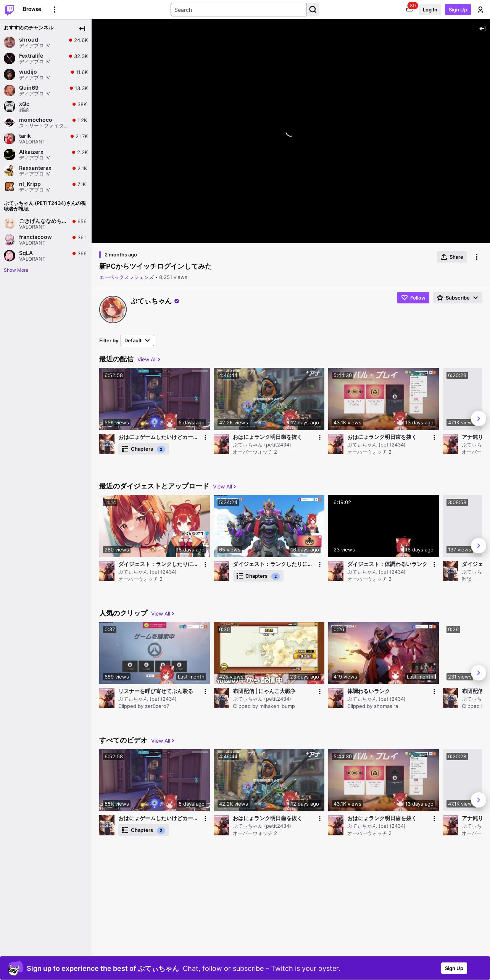
Task: View All for 最近のダイジェストとアップロード section
Action: click(224, 487)
